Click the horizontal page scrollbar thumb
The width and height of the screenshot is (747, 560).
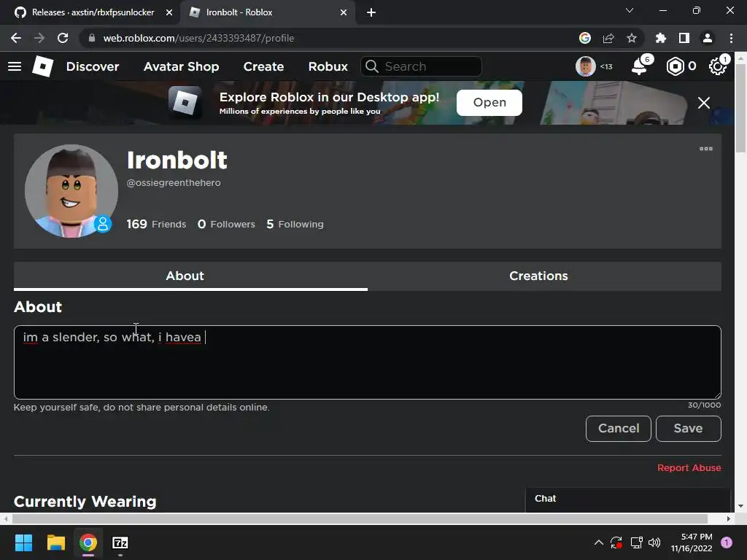pyautogui.click(x=360, y=518)
